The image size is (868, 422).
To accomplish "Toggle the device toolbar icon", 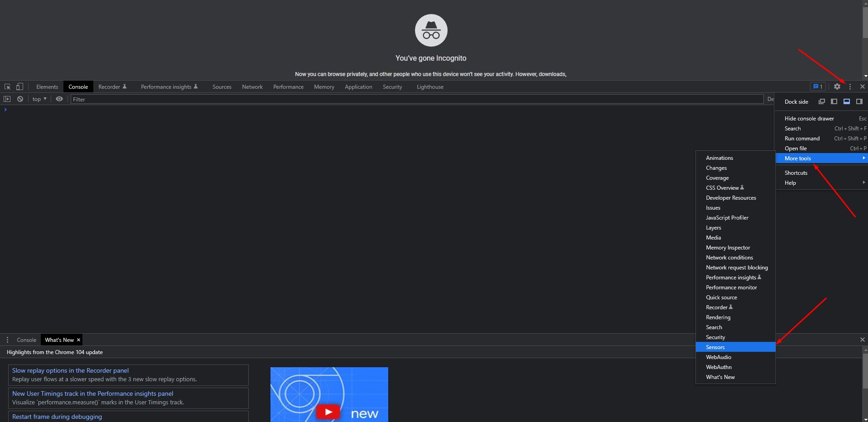I will click(x=19, y=86).
